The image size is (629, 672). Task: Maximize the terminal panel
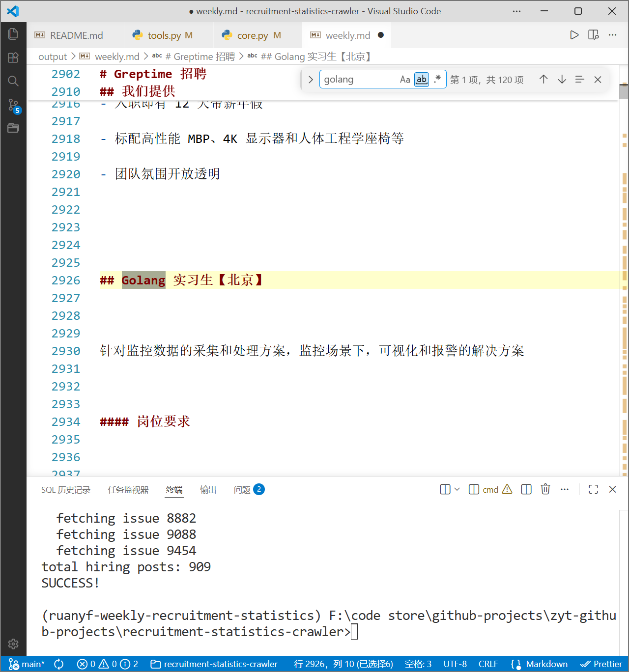click(x=593, y=489)
